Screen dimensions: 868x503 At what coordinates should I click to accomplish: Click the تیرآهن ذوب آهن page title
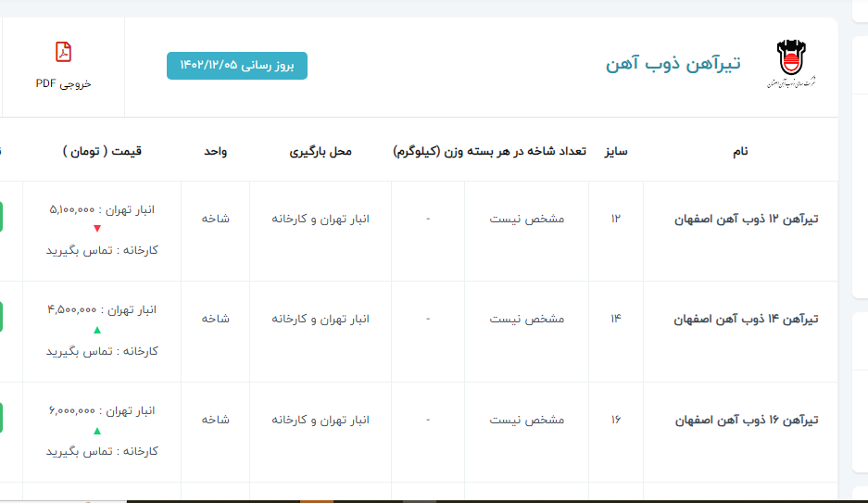click(673, 64)
